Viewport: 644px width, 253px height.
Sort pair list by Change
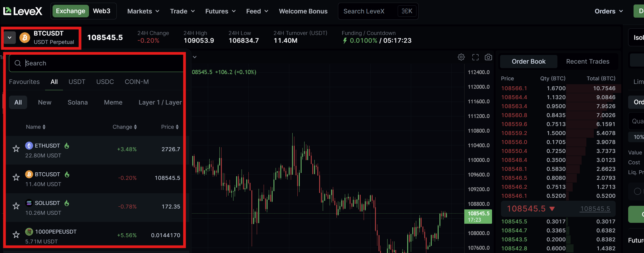[125, 127]
